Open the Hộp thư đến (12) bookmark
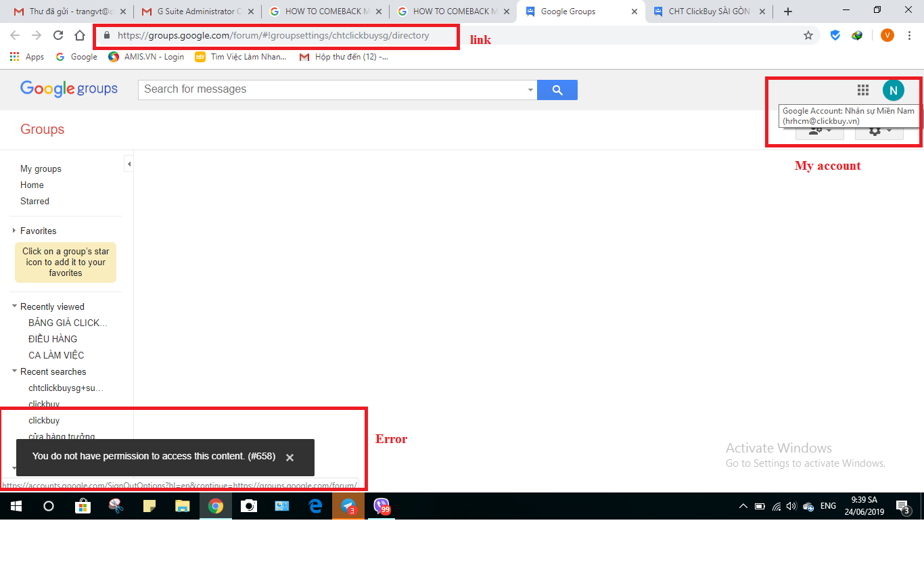The width and height of the screenshot is (924, 575). (x=344, y=57)
